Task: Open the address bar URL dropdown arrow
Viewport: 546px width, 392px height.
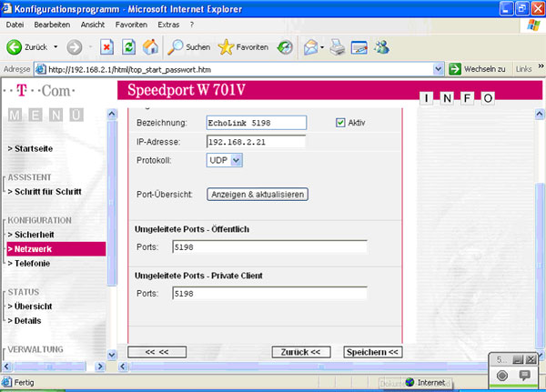Action: [x=438, y=69]
